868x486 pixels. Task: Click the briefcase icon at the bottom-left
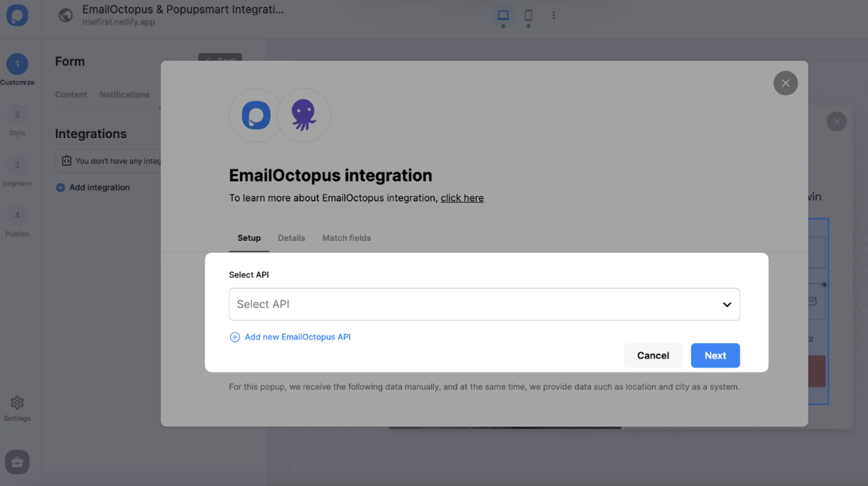coord(17,462)
